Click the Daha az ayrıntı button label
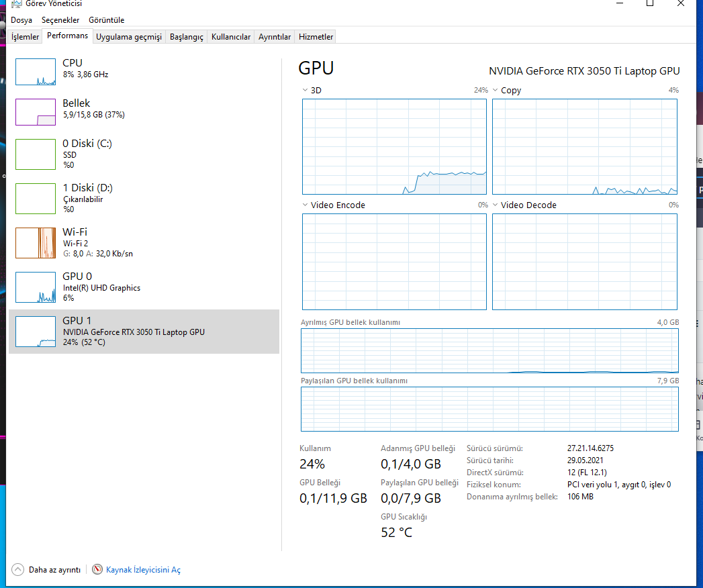The image size is (703, 588). pyautogui.click(x=54, y=570)
